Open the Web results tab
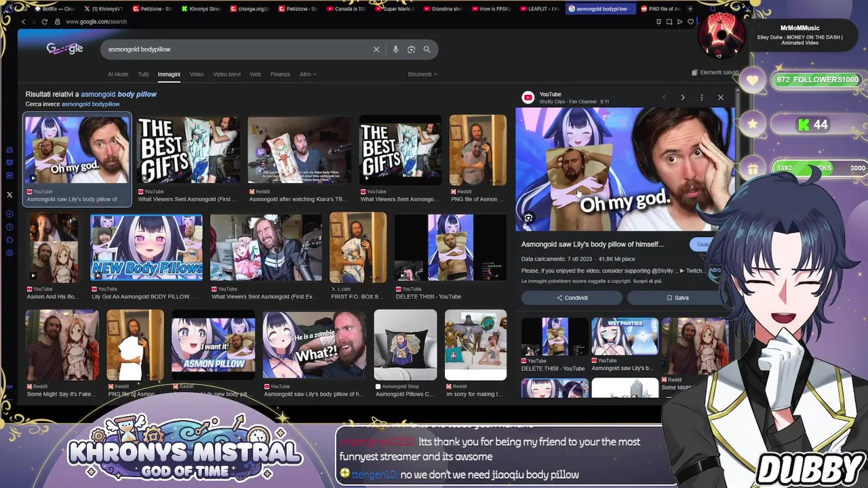868x488 pixels. (256, 75)
